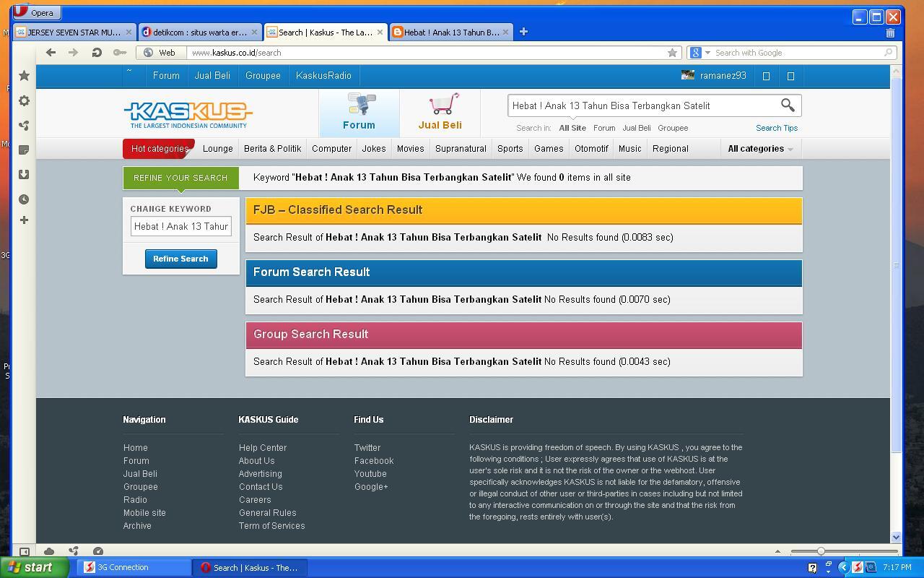Toggle panel visibility icon in status bar
924x578 pixels.
coord(24,551)
